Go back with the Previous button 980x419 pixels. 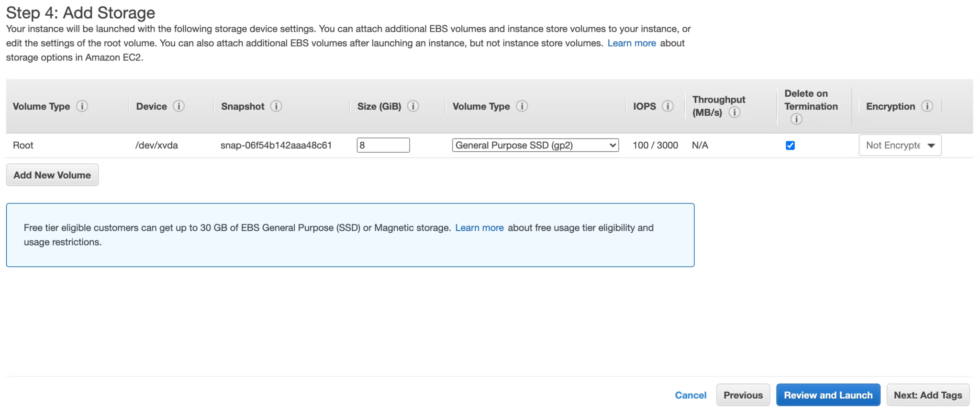pyautogui.click(x=743, y=395)
